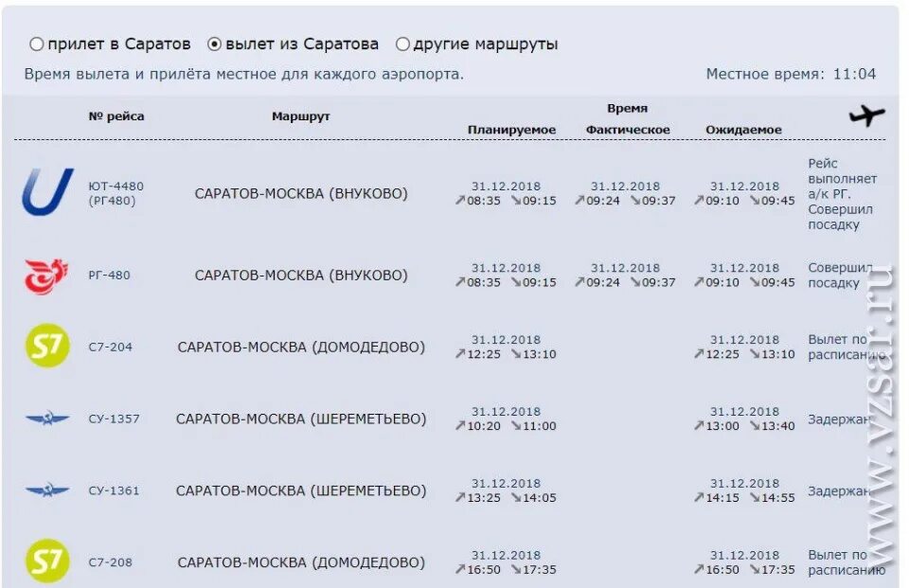909x588 pixels.
Task: Select the 'прилет в Саратов' radio button
Action: pos(37,44)
